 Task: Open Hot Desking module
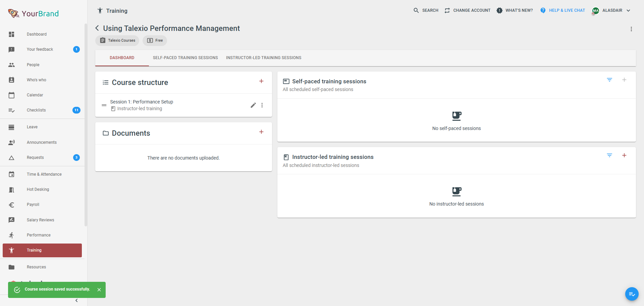click(x=42, y=189)
